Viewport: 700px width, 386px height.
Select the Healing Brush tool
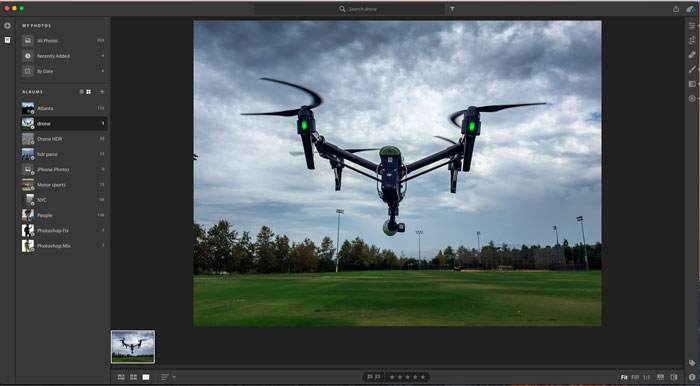692,55
